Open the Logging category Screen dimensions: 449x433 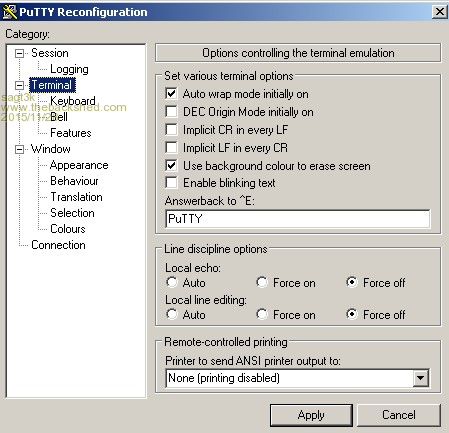pos(69,69)
